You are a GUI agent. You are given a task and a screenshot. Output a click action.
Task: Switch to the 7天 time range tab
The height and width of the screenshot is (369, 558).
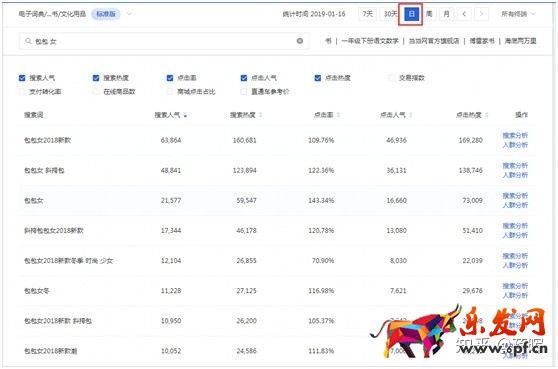367,14
